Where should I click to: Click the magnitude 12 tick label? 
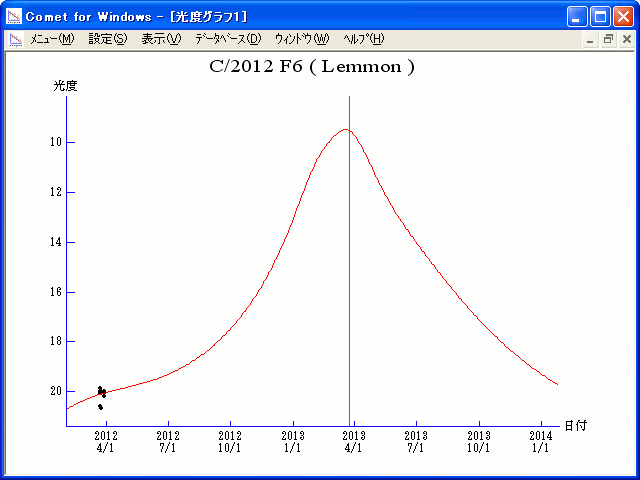pos(56,192)
